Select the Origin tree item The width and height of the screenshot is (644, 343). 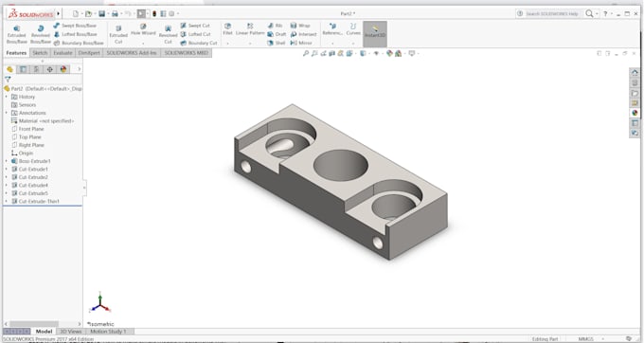coord(22,153)
